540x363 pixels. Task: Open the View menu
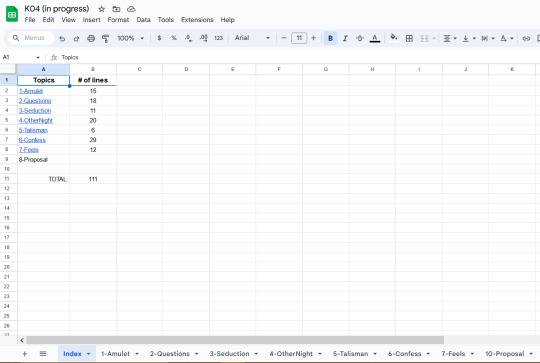point(69,20)
